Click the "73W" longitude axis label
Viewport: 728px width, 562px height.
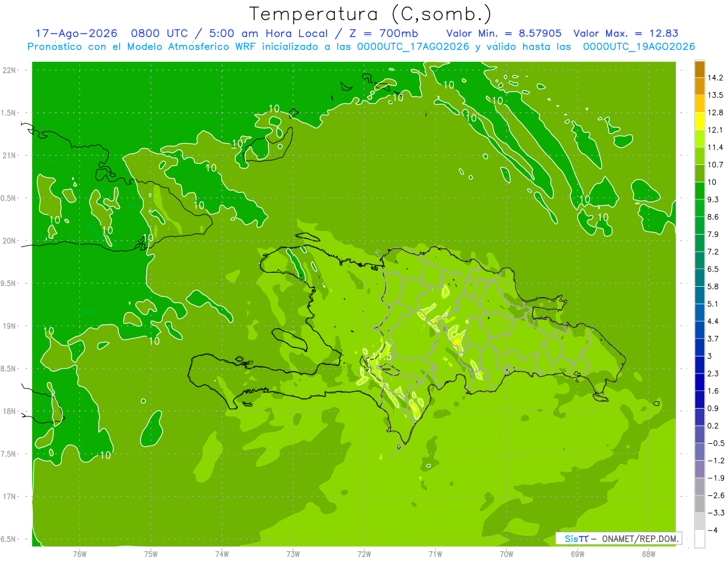click(x=293, y=555)
